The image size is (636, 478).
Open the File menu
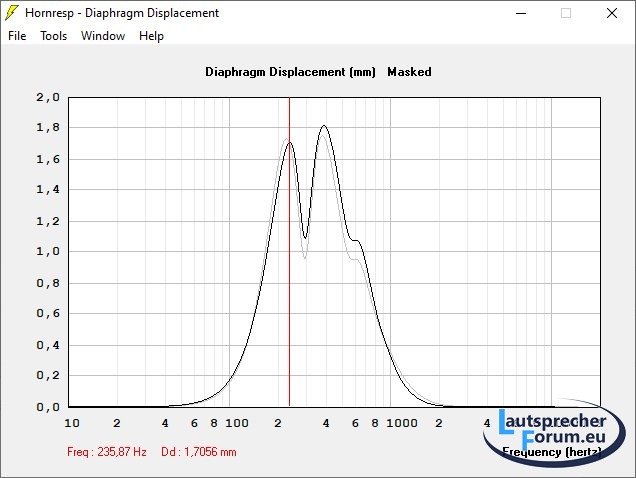(x=17, y=36)
